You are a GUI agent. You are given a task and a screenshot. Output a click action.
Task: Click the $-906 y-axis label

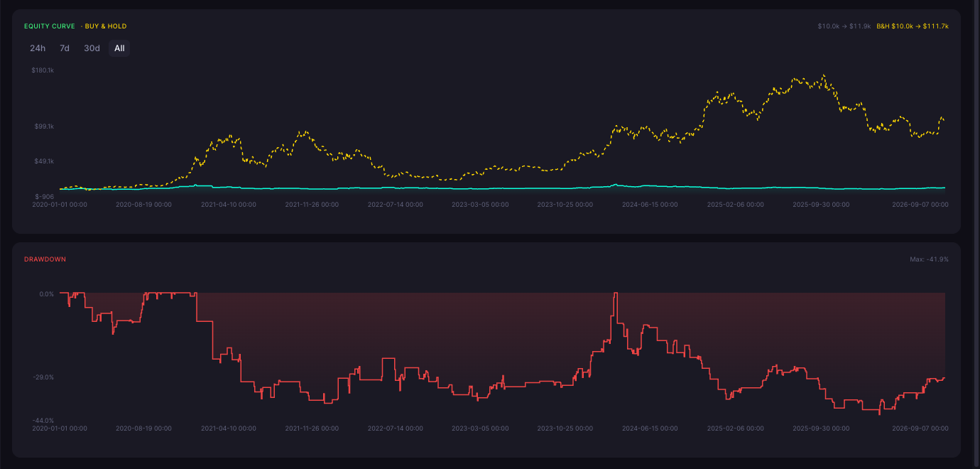(x=45, y=196)
